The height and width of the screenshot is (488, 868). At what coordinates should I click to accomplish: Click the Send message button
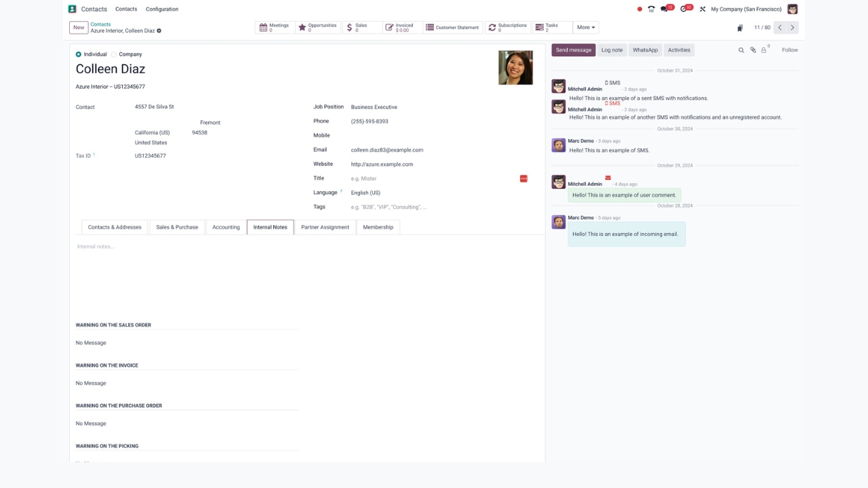574,50
